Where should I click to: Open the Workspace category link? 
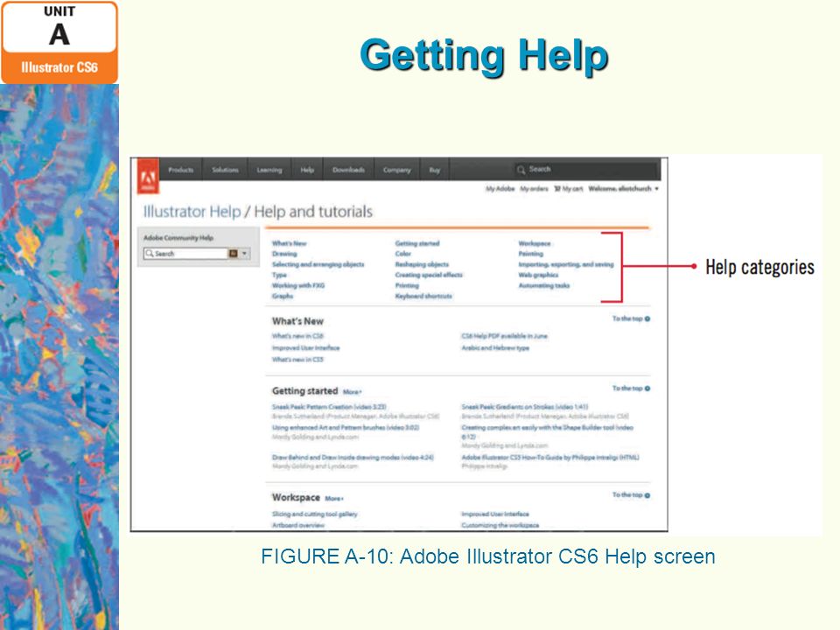click(x=534, y=243)
